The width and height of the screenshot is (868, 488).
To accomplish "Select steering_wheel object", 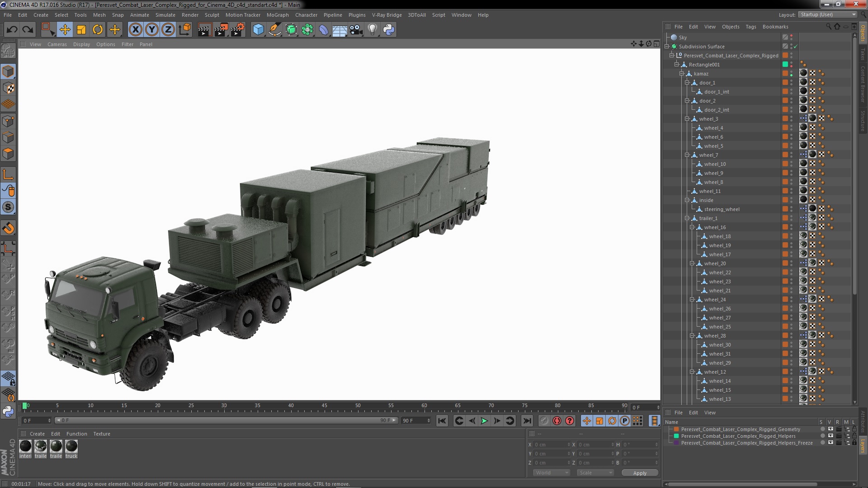I will [x=722, y=209].
